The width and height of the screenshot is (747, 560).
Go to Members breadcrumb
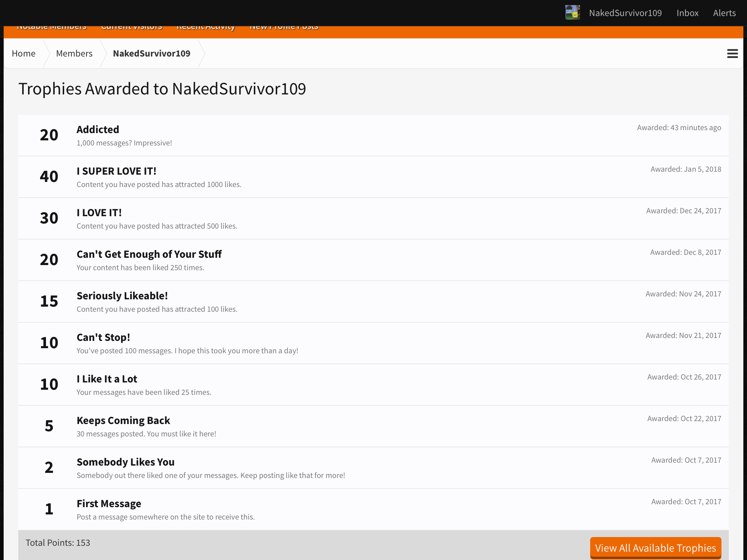74,54
